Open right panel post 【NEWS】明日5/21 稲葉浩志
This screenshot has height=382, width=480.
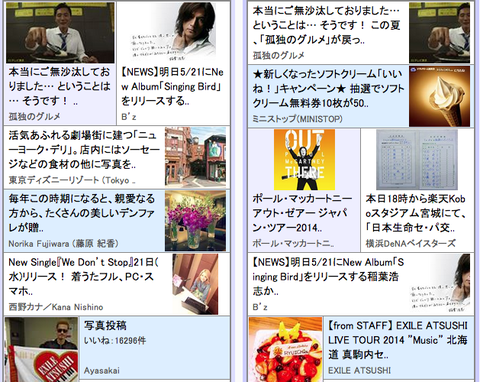pos(328,277)
